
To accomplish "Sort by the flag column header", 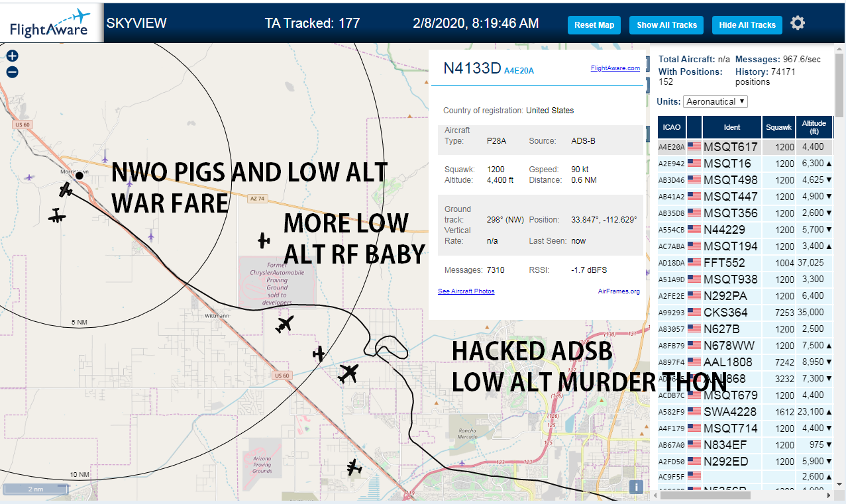I will point(694,127).
